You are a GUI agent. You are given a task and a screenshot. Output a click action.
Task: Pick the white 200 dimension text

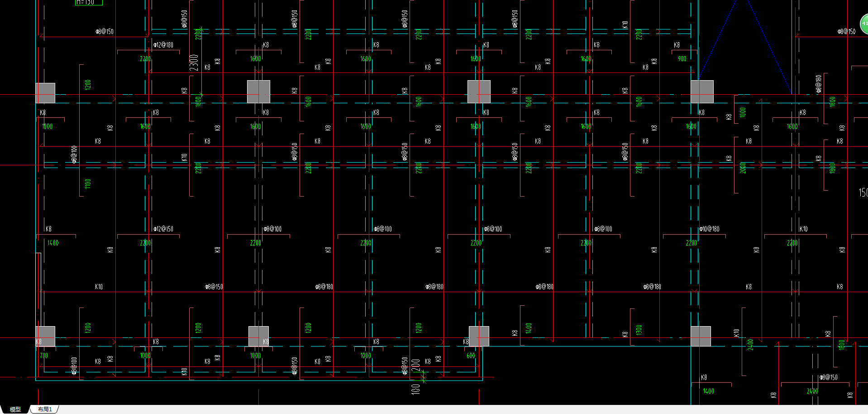416,366
